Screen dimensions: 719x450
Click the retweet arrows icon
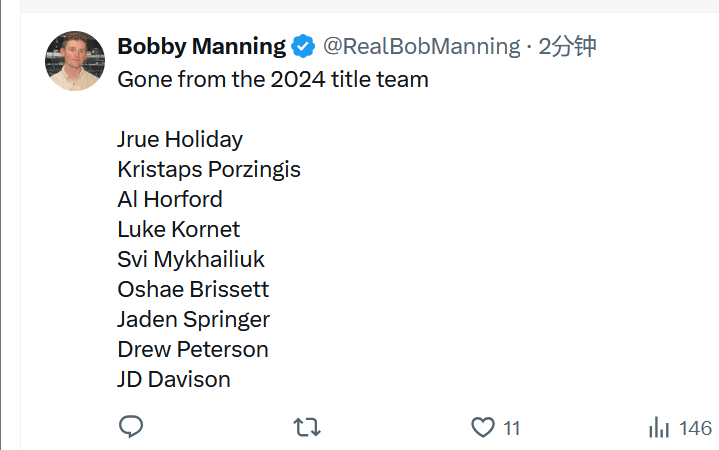point(307,427)
